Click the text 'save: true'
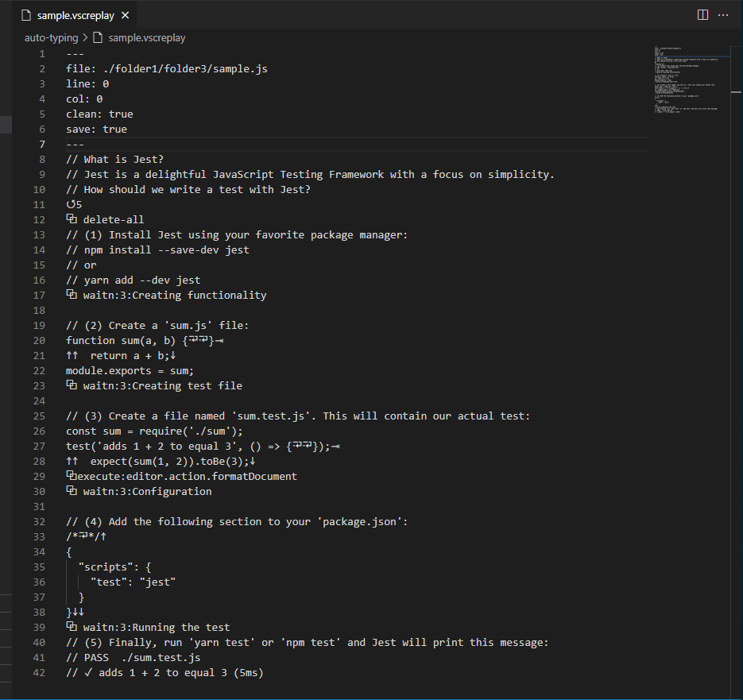743x700 pixels. [x=97, y=130]
